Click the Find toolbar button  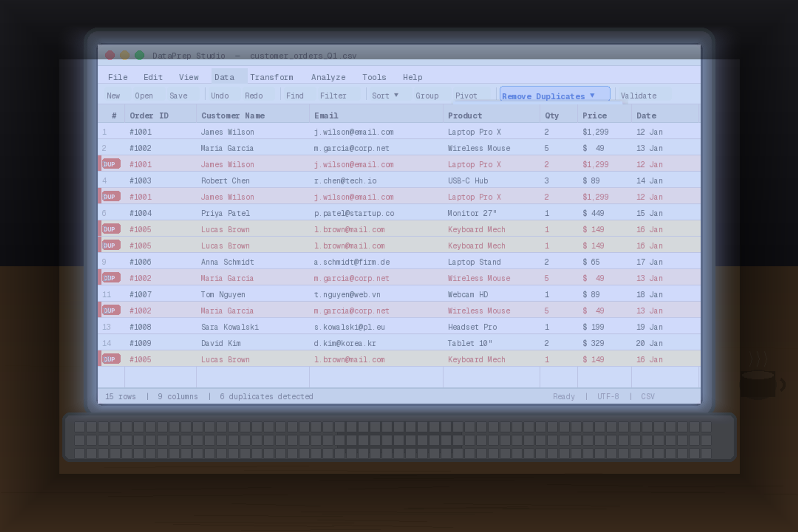(295, 96)
